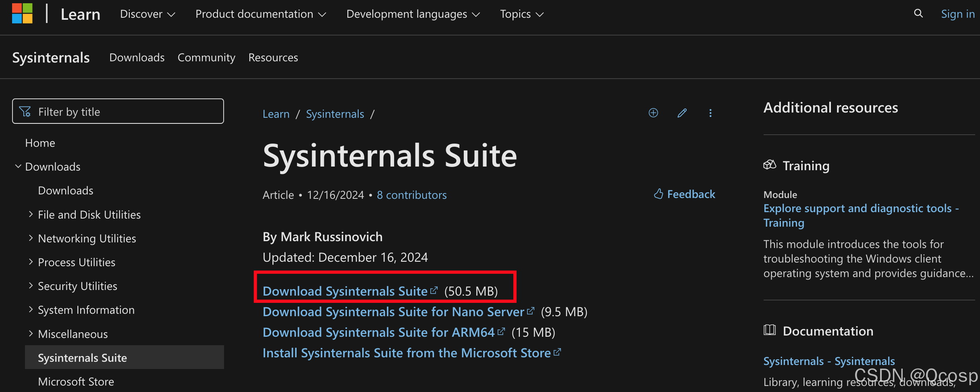
Task: Open the Resources header menu item
Action: click(x=273, y=58)
